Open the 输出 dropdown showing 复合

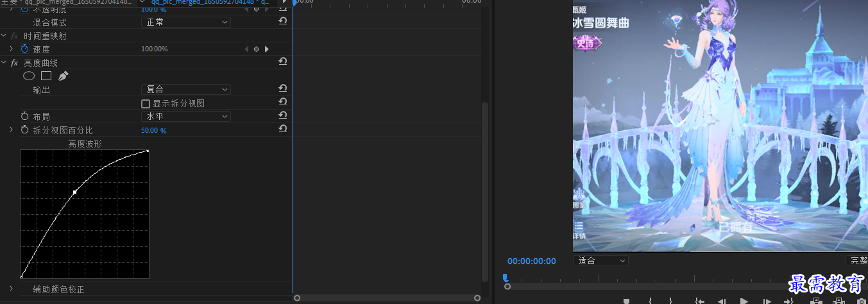(x=185, y=90)
